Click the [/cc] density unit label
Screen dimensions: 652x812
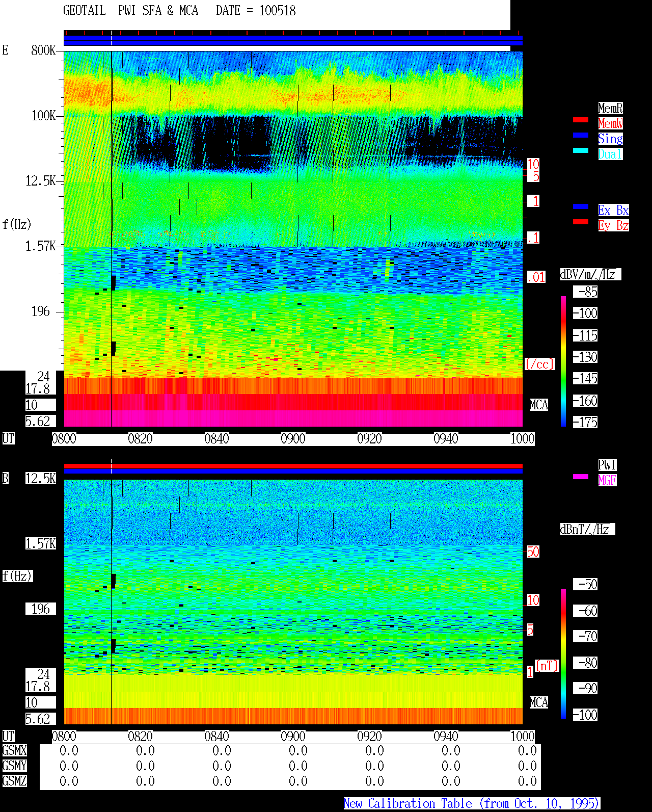[x=539, y=364]
